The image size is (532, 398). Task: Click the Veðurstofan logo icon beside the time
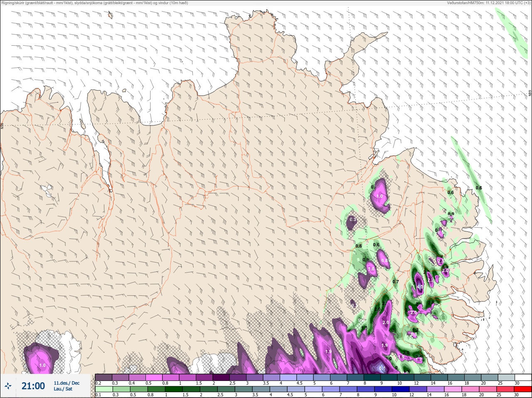[8, 386]
